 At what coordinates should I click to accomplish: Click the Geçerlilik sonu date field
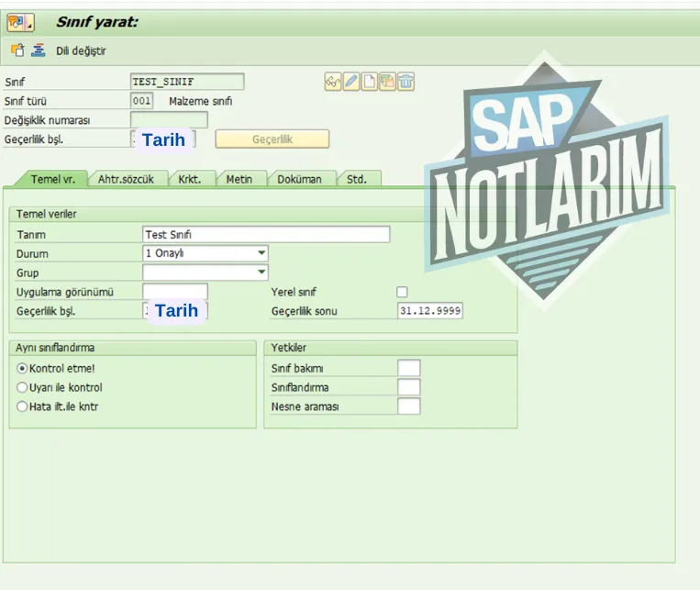click(430, 311)
